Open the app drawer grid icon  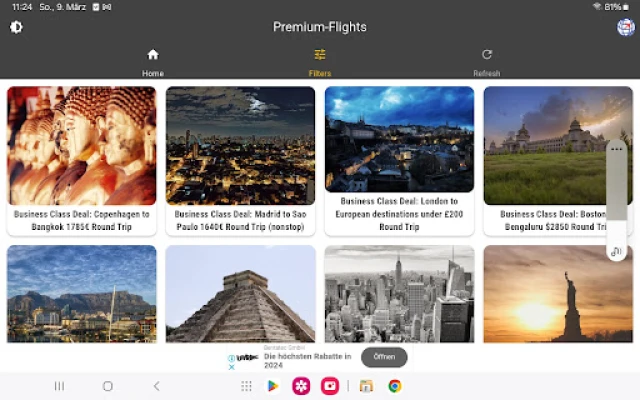coord(246,386)
